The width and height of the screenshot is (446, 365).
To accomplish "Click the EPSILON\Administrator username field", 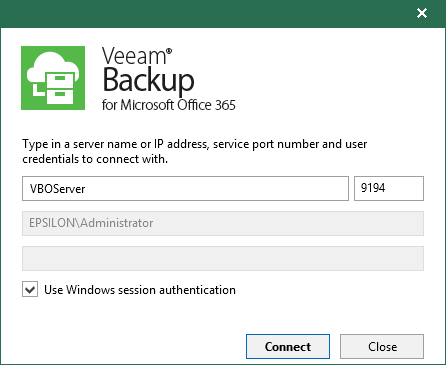I will [x=223, y=223].
